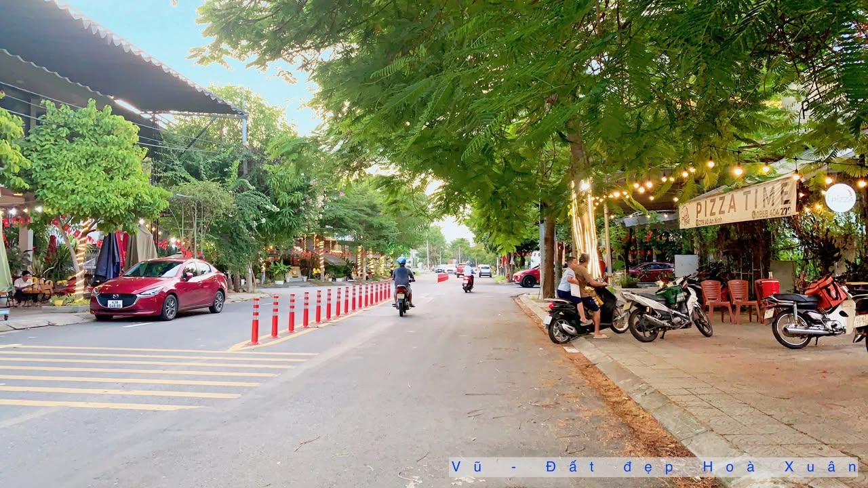The width and height of the screenshot is (868, 488).
Task: Click the PIZZA TIME banner sign
Action: (738, 201)
